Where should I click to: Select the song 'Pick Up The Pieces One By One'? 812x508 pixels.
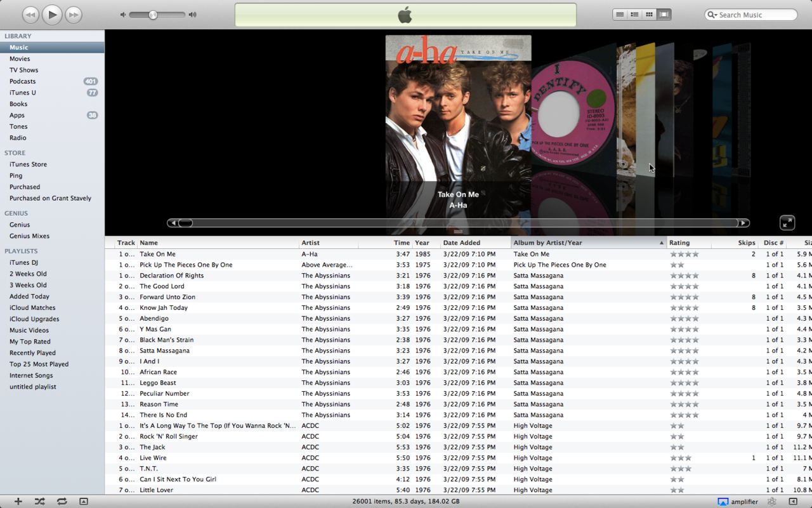[186, 265]
